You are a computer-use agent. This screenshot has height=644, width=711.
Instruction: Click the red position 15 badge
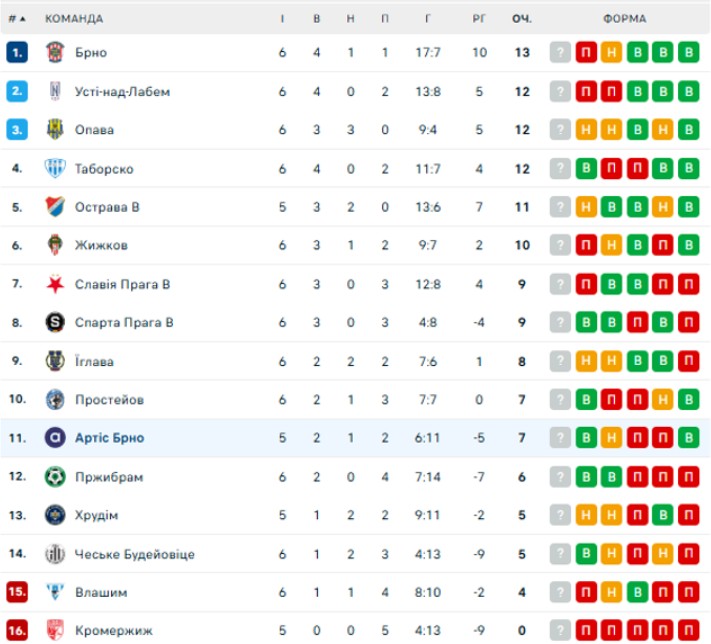17,592
